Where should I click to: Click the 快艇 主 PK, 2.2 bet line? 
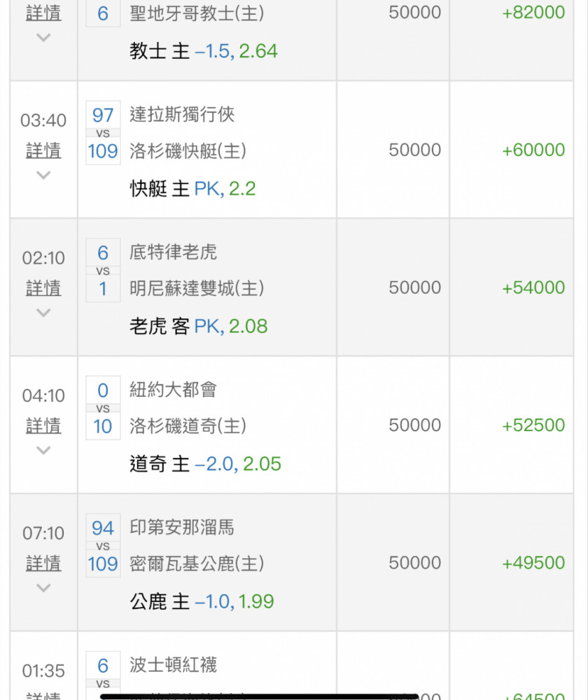(192, 189)
